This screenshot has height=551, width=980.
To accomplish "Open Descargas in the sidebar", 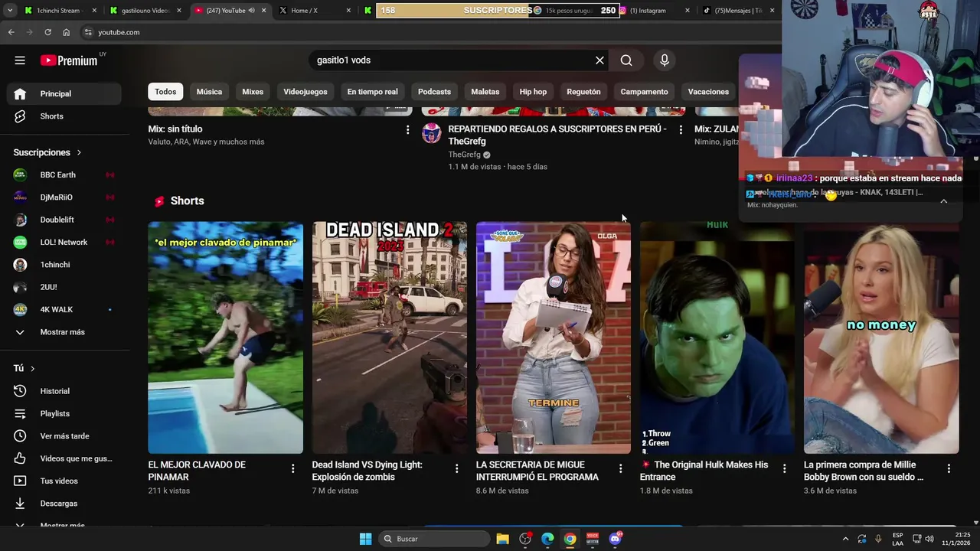I will pos(64,504).
